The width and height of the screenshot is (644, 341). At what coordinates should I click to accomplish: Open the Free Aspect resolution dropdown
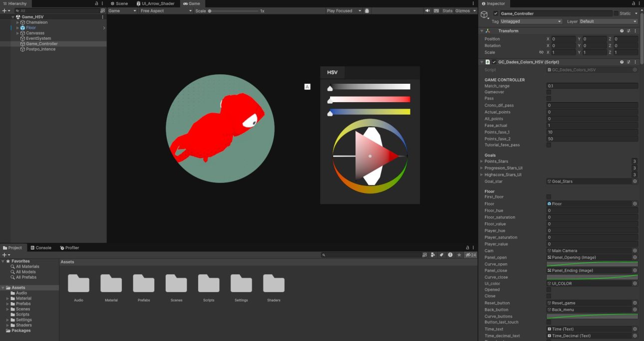tap(166, 10)
